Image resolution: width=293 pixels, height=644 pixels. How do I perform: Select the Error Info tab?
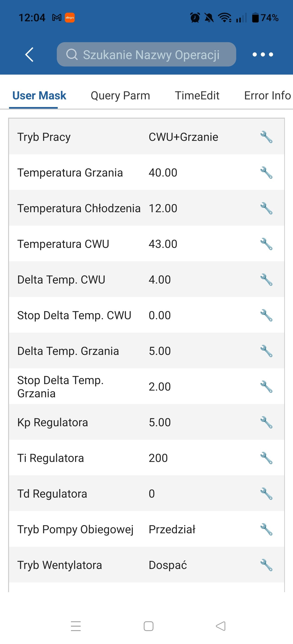[x=267, y=95]
